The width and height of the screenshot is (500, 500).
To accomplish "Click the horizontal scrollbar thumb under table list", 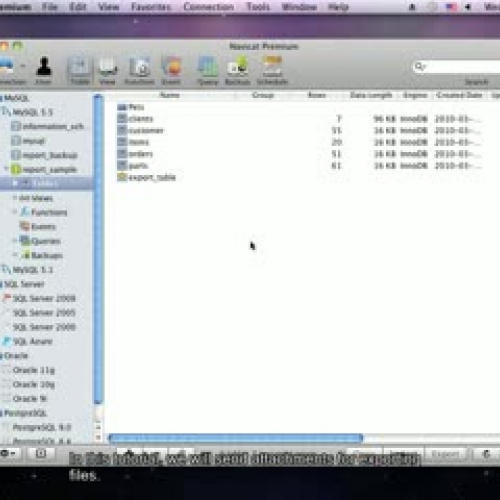I will pos(236,438).
